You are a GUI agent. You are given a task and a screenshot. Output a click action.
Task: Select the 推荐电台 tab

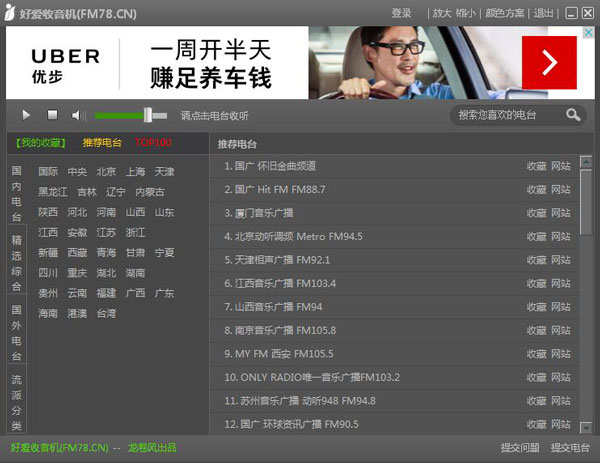click(102, 143)
